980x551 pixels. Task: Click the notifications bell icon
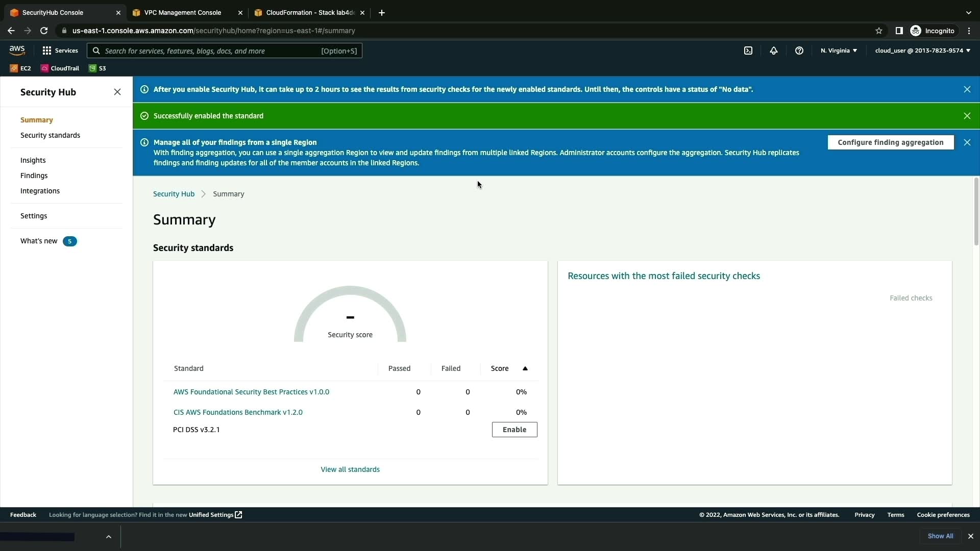pyautogui.click(x=774, y=51)
